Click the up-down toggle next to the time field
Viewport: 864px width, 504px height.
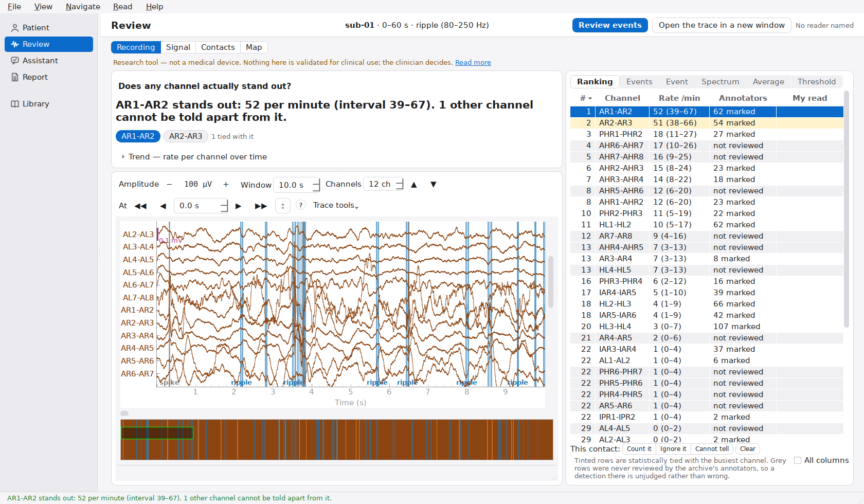pyautogui.click(x=283, y=206)
